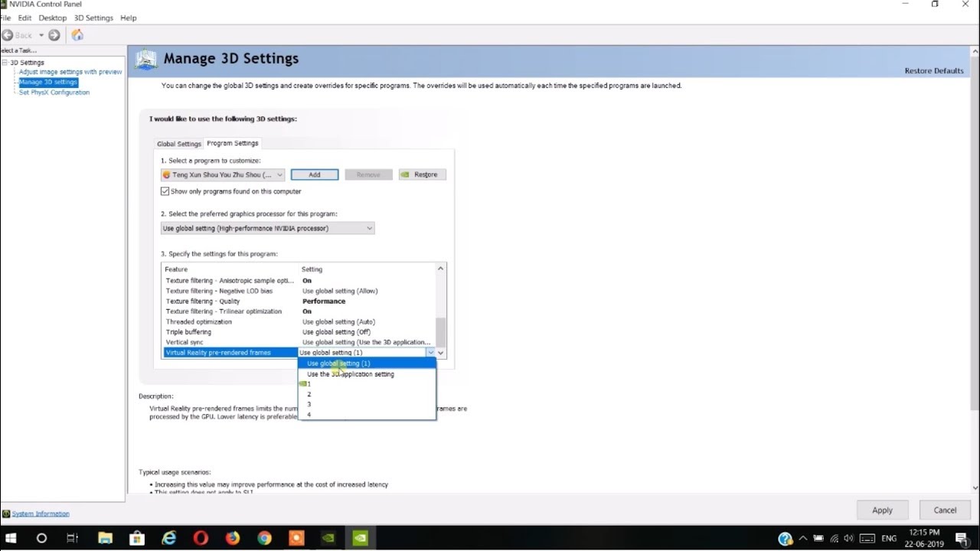Click the Anisotropic sample optimization setting row

299,281
